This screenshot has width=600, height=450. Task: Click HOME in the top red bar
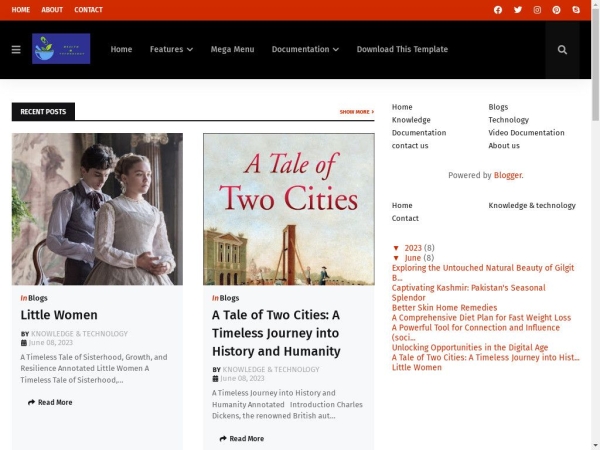[21, 10]
